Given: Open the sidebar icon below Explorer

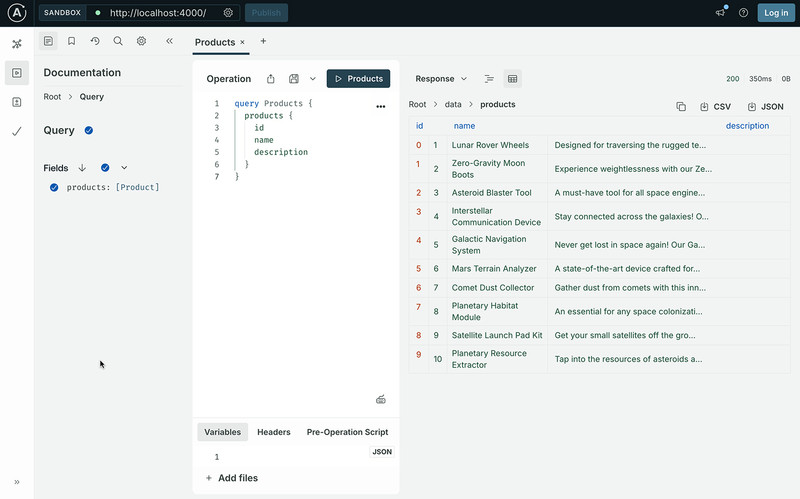Looking at the screenshot, I should (17, 102).
